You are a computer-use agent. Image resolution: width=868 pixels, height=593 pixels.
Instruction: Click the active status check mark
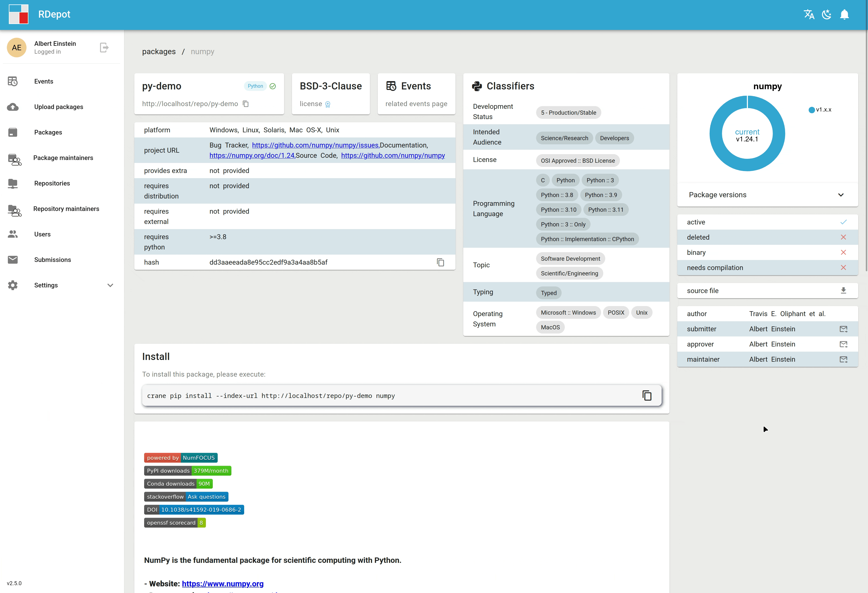click(x=843, y=222)
